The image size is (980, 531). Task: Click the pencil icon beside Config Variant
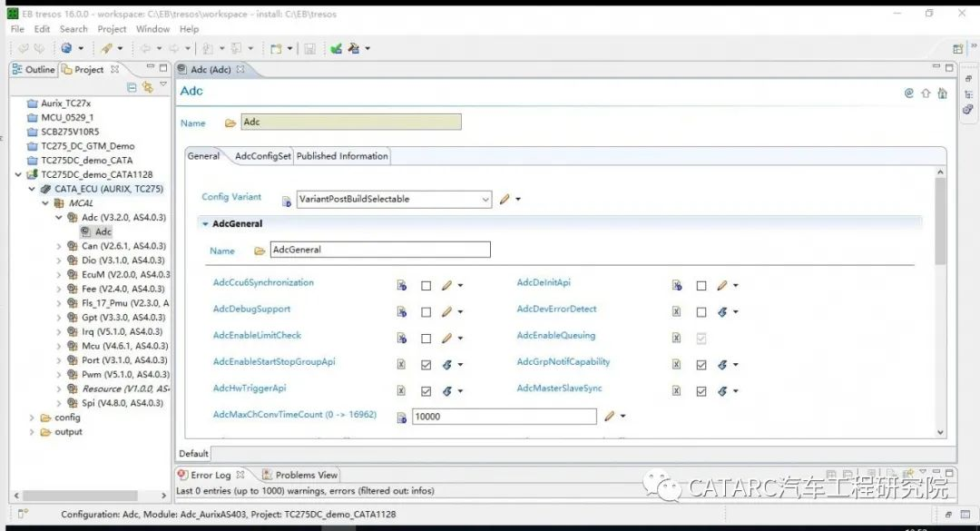coord(505,199)
